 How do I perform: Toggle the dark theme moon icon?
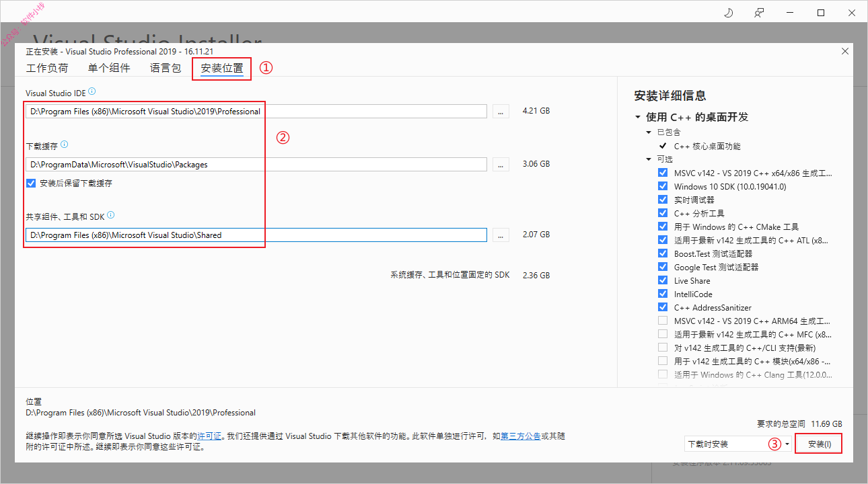click(727, 13)
